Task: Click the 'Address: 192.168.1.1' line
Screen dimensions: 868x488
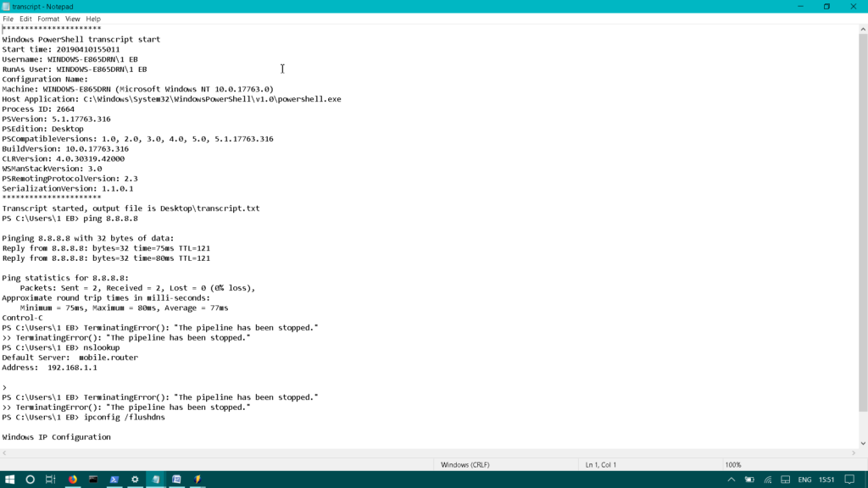Action: click(x=49, y=368)
